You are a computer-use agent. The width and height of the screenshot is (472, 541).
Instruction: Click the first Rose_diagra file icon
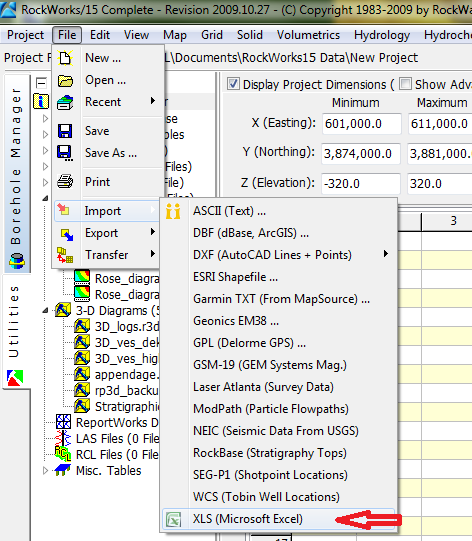82,278
